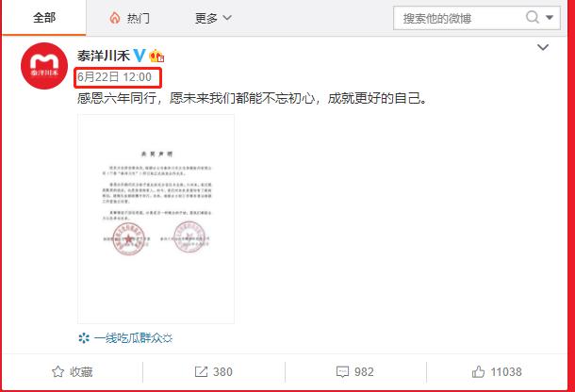
Task: Like the post with thumbs-up icon
Action: (478, 372)
